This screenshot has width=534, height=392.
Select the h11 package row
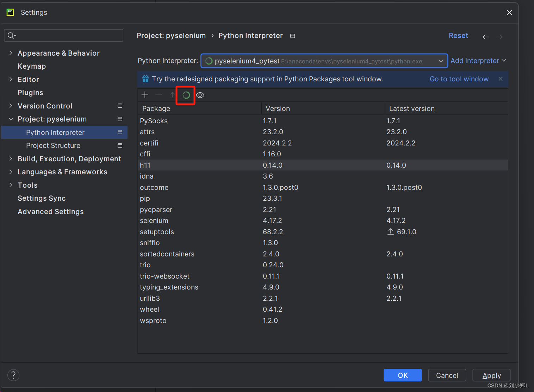(x=323, y=165)
